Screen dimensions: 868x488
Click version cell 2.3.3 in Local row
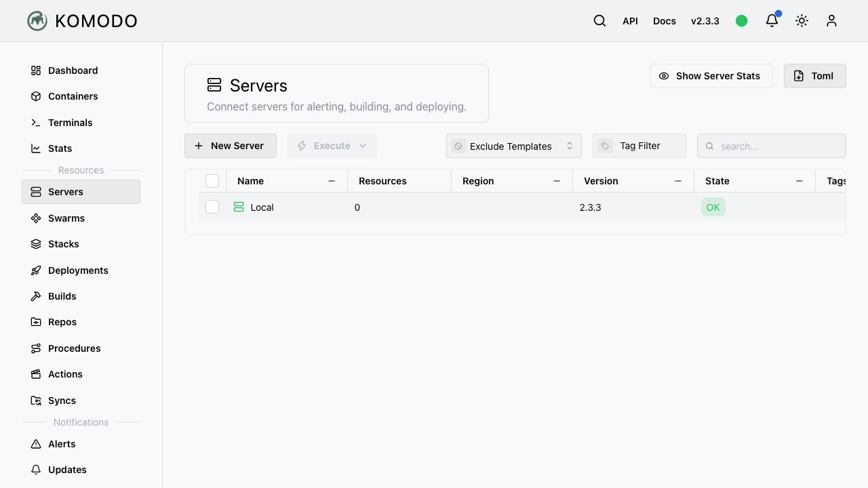point(591,207)
